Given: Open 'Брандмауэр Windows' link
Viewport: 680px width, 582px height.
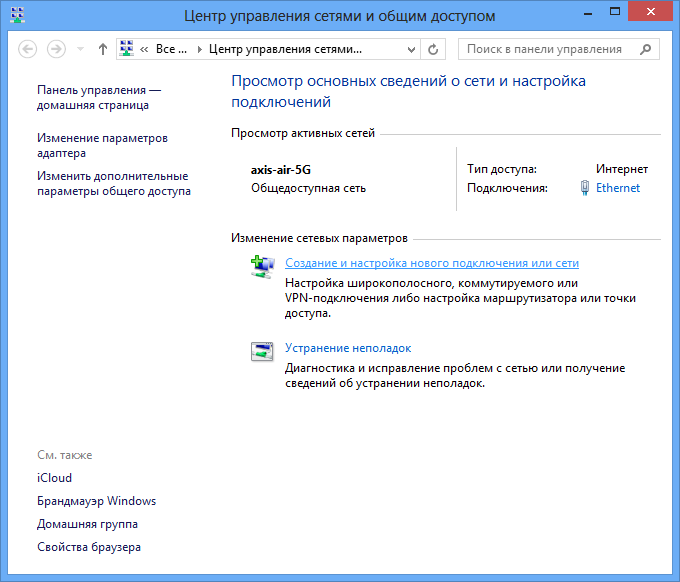Looking at the screenshot, I should (x=96, y=501).
